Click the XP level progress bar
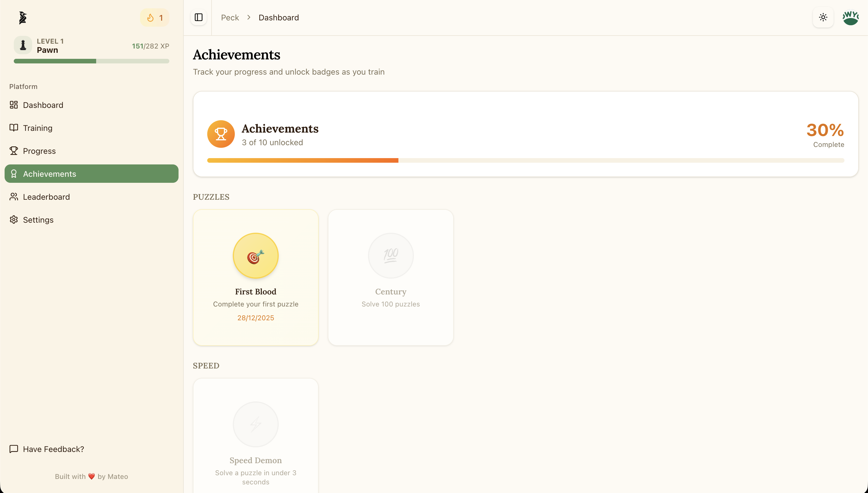The image size is (868, 493). tap(92, 61)
